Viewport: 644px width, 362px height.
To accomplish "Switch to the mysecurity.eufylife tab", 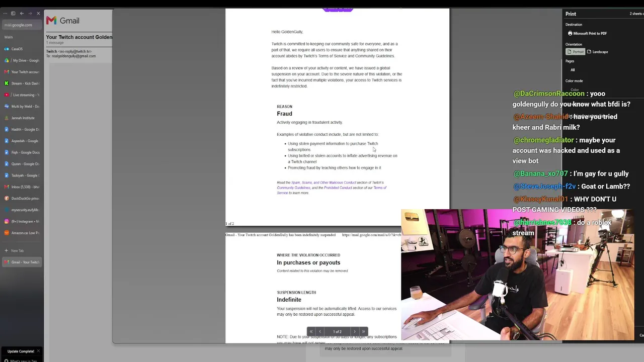I will 22,210.
